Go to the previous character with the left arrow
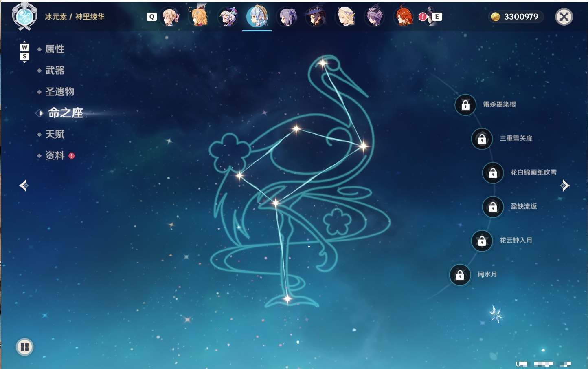The image size is (588, 369). click(24, 186)
